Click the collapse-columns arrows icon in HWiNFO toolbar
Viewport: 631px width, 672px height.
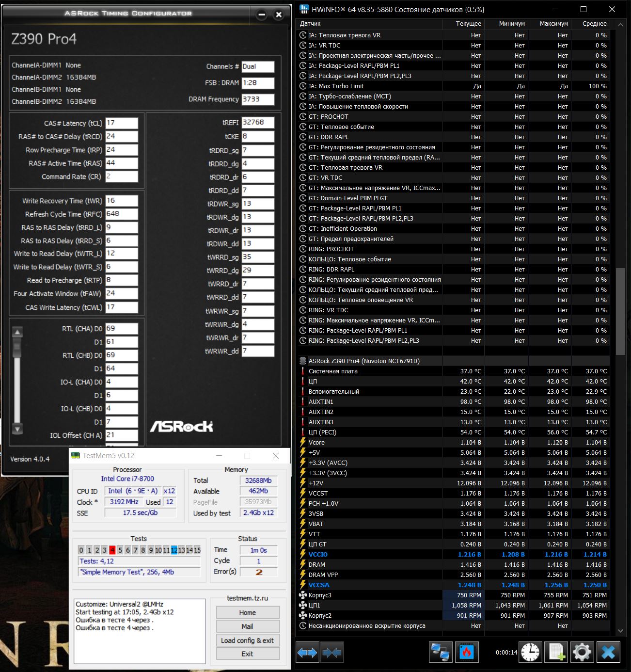pos(331,653)
